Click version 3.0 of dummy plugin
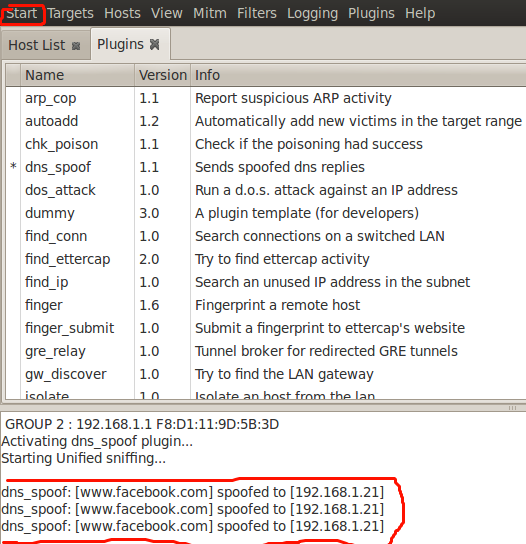526x544 pixels. click(x=149, y=213)
